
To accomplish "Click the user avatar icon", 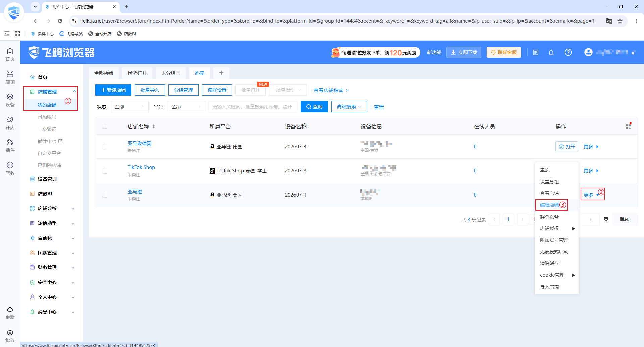I will [588, 52].
